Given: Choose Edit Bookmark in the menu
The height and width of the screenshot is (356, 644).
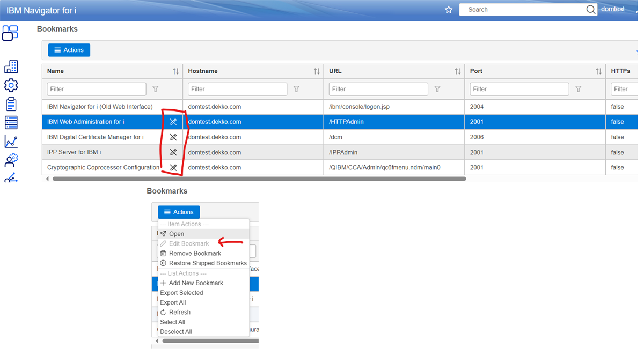Looking at the screenshot, I should [203, 243].
